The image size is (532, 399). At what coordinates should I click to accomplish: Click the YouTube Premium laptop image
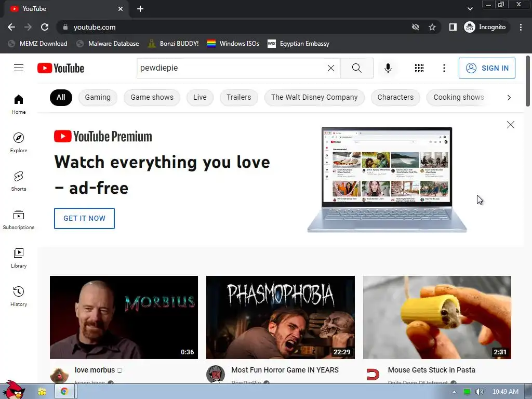point(387,180)
